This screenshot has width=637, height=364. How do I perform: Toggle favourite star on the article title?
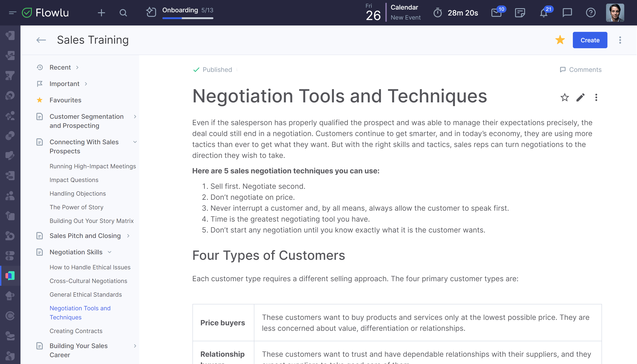click(x=565, y=97)
